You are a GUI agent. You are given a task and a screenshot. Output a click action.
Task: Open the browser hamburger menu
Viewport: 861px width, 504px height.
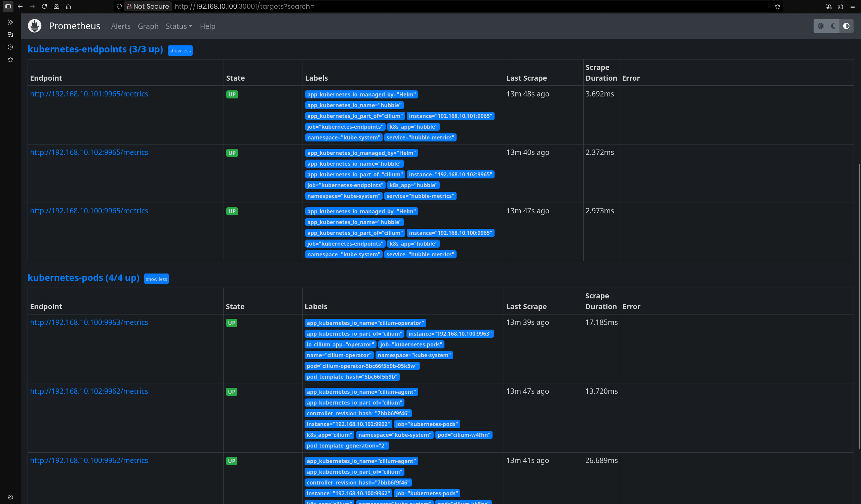pyautogui.click(x=853, y=6)
